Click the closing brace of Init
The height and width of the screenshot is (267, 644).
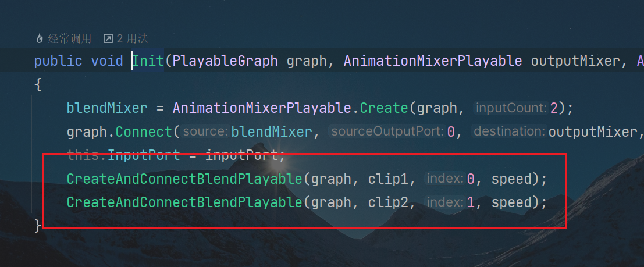pos(38,226)
